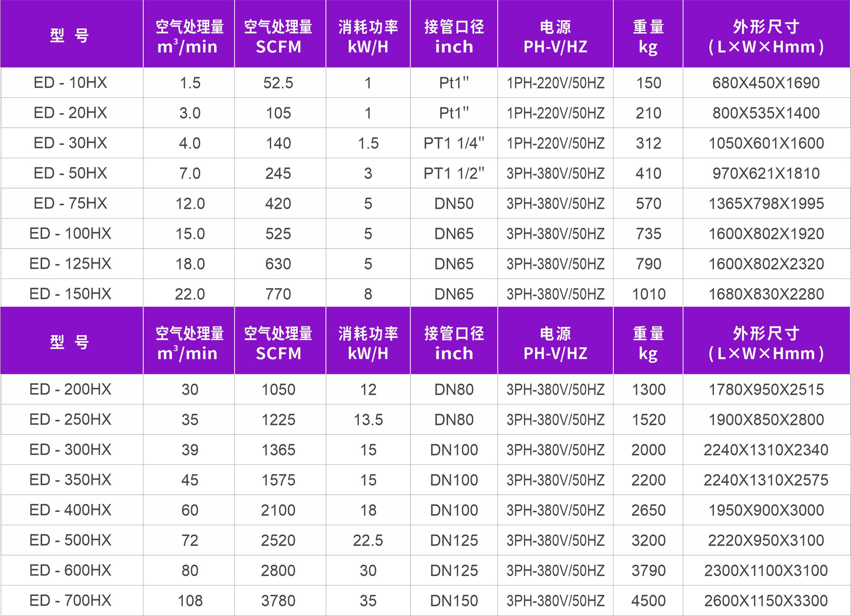Click the 22.5 power value

(x=368, y=540)
